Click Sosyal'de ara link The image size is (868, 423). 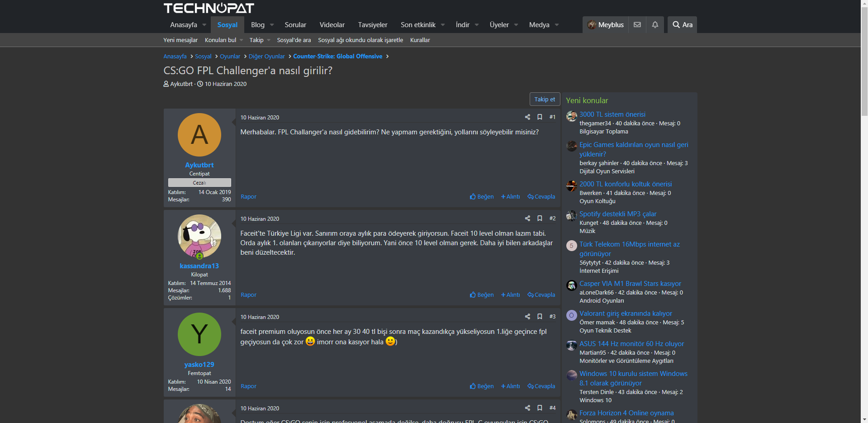tap(294, 40)
